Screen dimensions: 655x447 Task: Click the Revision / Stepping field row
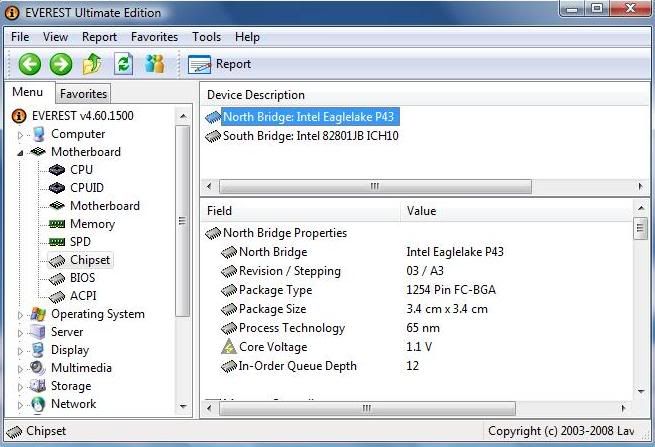pyautogui.click(x=417, y=271)
